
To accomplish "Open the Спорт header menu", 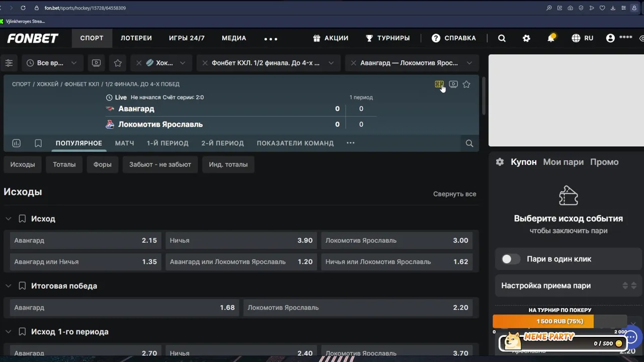I will (x=92, y=38).
